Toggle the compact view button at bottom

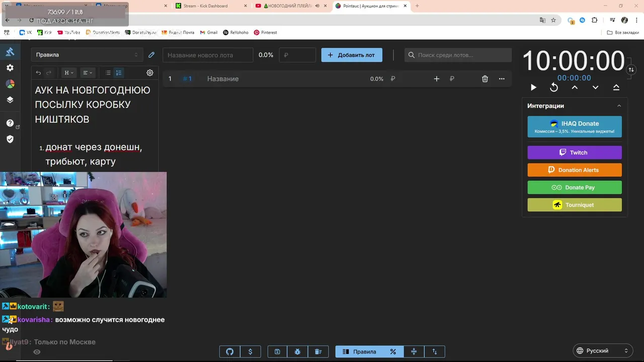point(414,351)
